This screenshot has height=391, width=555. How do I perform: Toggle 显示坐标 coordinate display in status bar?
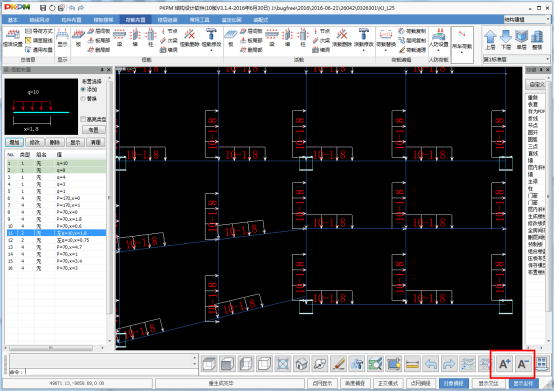(x=523, y=383)
